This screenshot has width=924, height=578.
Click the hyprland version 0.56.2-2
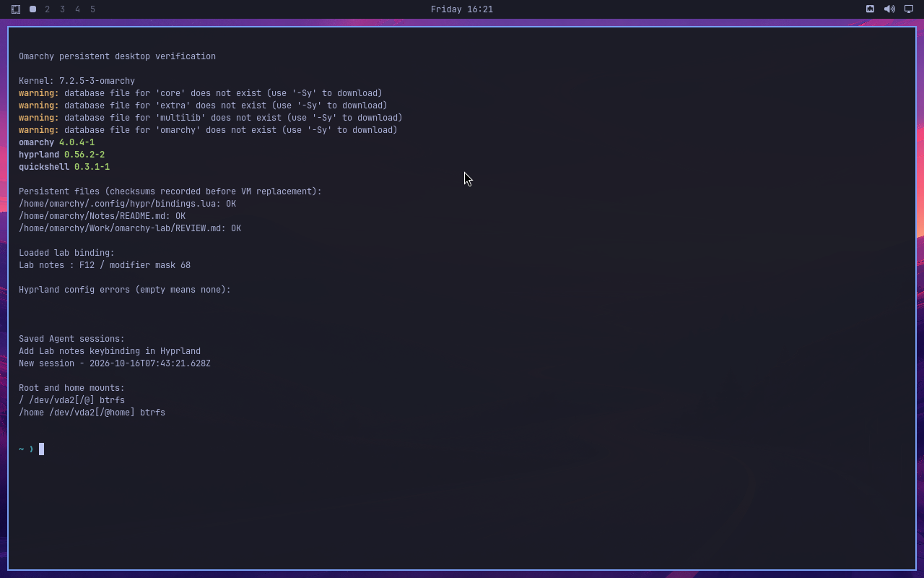click(84, 155)
